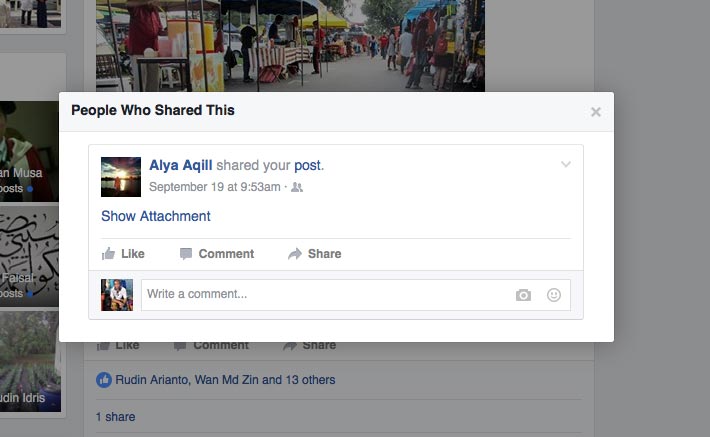Click Alya Aqill's sunset profile picture
710x437 pixels.
pos(121,177)
